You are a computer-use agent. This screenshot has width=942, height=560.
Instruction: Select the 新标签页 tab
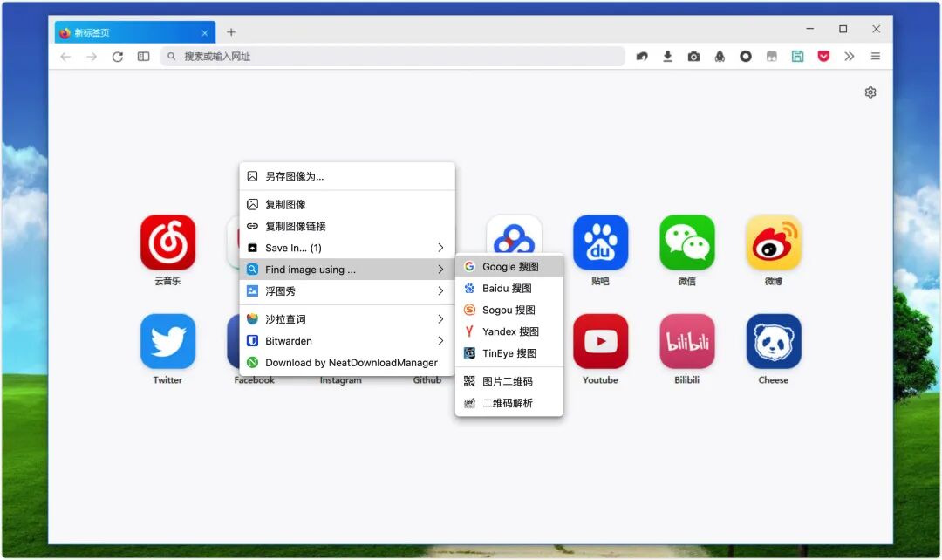coord(134,32)
